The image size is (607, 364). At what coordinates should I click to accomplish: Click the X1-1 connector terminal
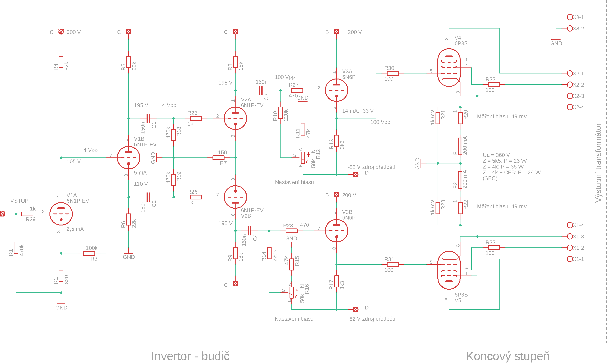570,259
